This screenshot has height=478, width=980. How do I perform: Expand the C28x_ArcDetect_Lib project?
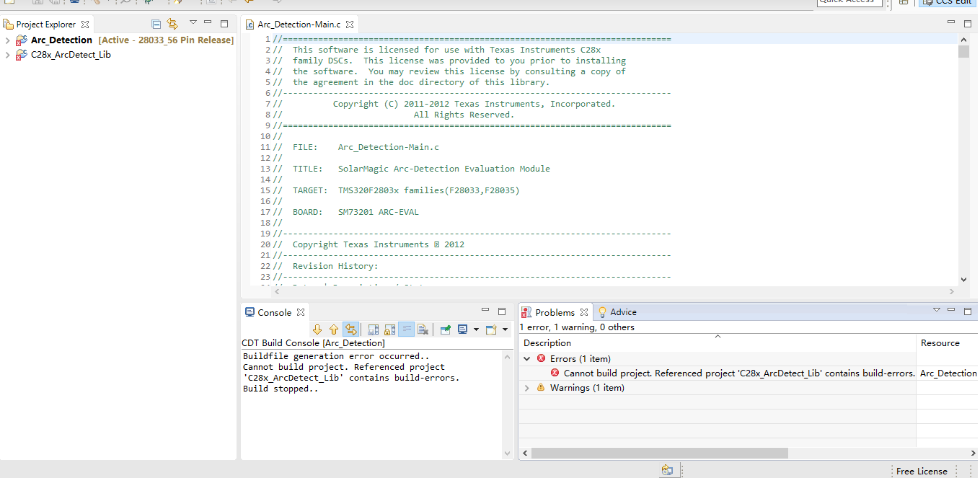[7, 55]
